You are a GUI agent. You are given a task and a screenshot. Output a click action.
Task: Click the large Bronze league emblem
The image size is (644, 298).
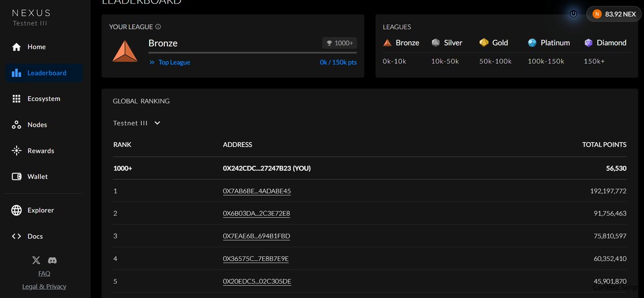tap(125, 51)
